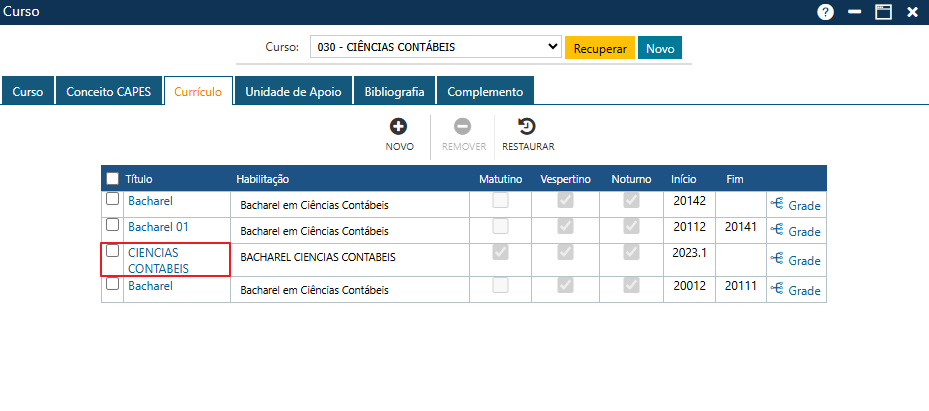Image resolution: width=929 pixels, height=411 pixels.
Task: Open the Bacharel 01 title link
Action: [x=158, y=226]
